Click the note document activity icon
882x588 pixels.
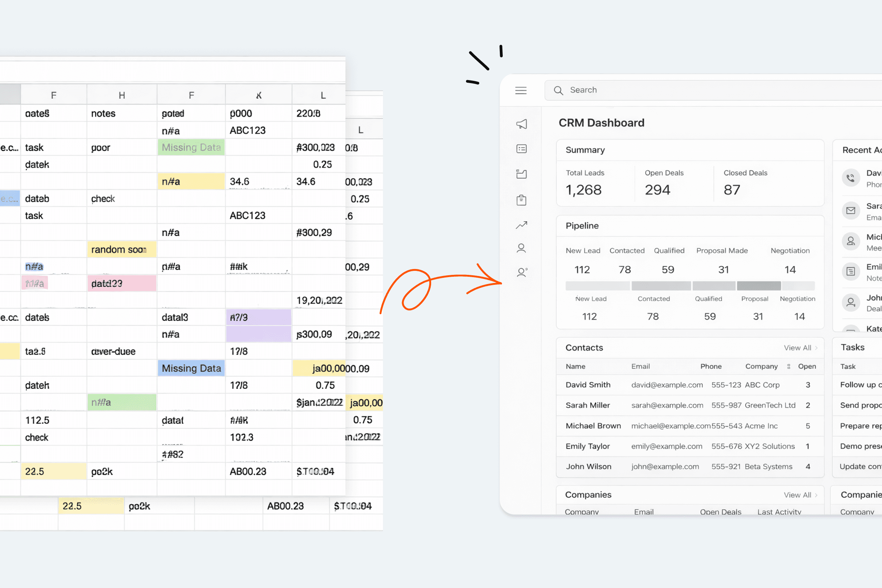point(850,271)
